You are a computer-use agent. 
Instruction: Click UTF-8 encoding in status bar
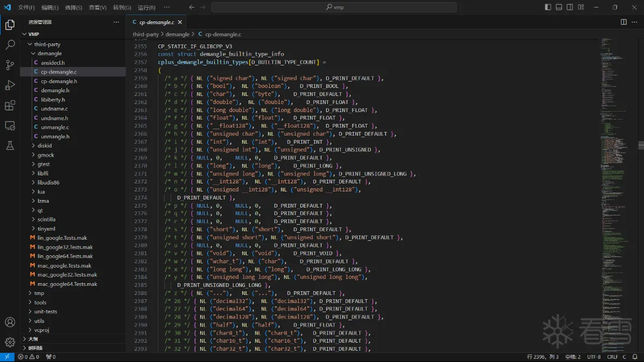tap(594, 357)
